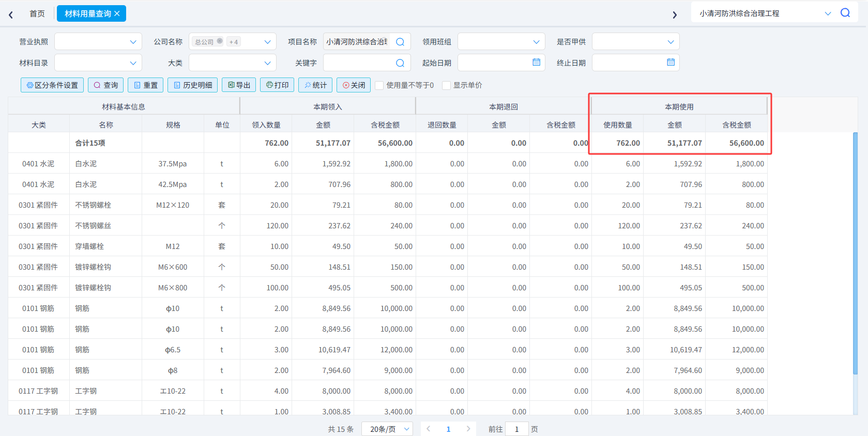Click the 起始日期 date field

(501, 63)
